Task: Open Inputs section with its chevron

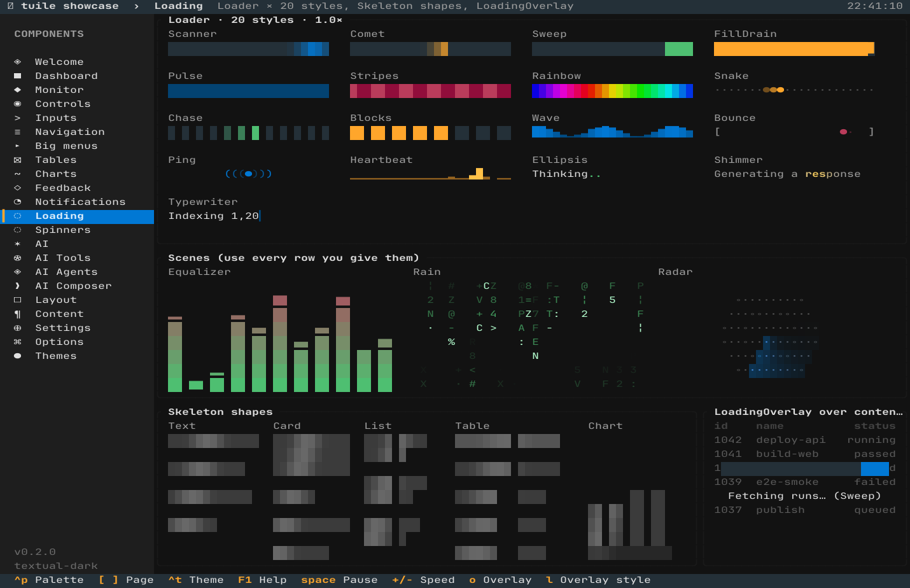Action: (x=17, y=118)
